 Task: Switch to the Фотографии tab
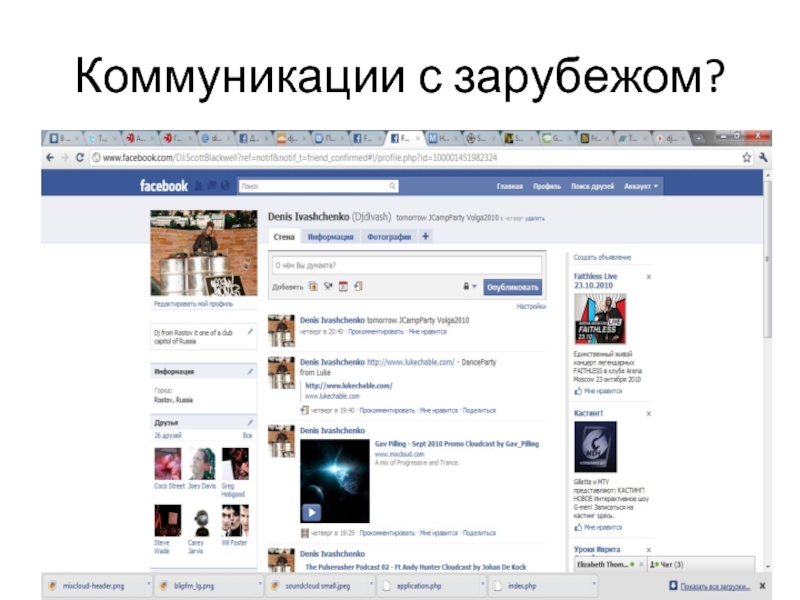click(389, 237)
